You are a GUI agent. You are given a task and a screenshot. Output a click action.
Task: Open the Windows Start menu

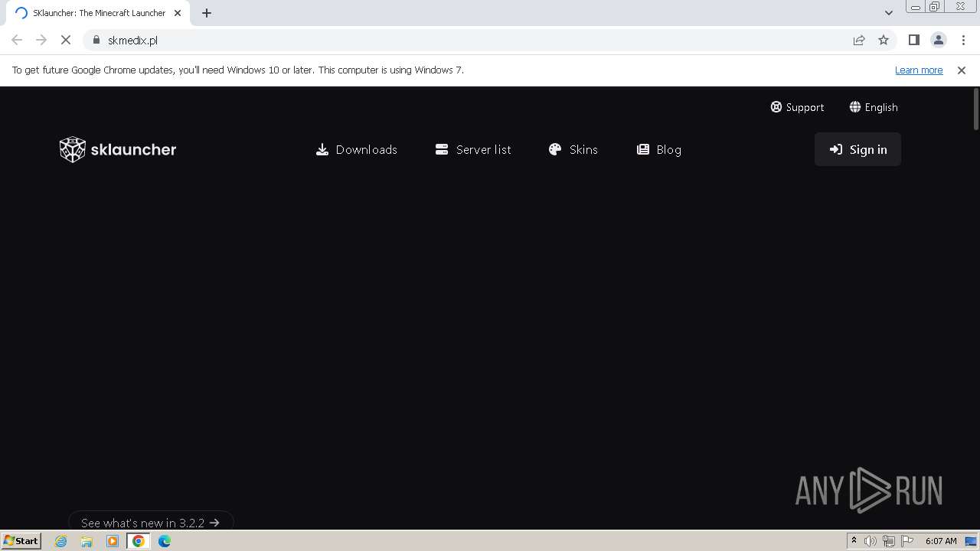point(21,540)
